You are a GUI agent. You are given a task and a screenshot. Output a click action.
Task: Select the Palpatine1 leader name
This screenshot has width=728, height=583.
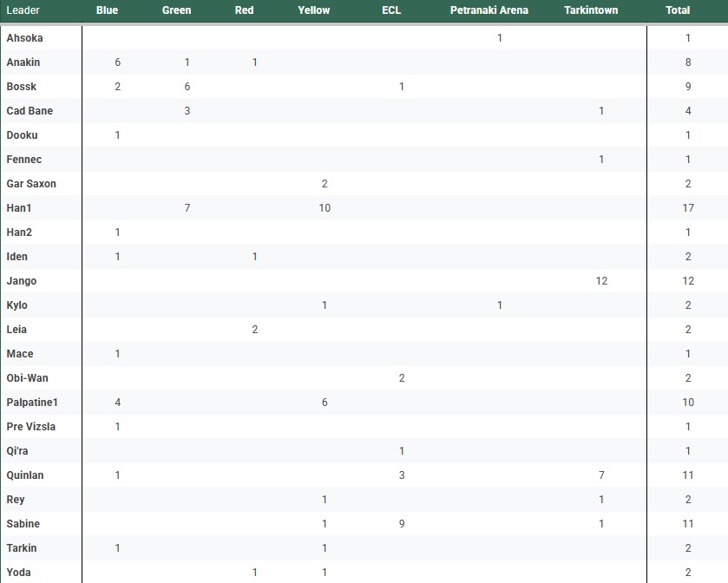click(x=32, y=403)
